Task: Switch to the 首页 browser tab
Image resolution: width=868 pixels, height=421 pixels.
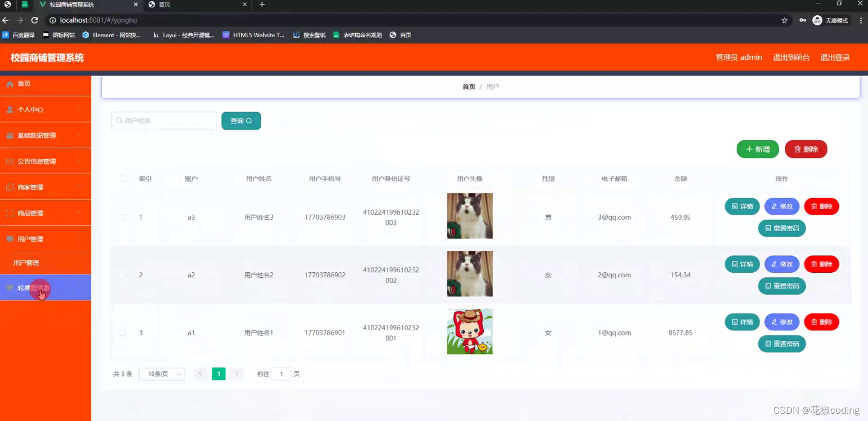Action: point(197,5)
